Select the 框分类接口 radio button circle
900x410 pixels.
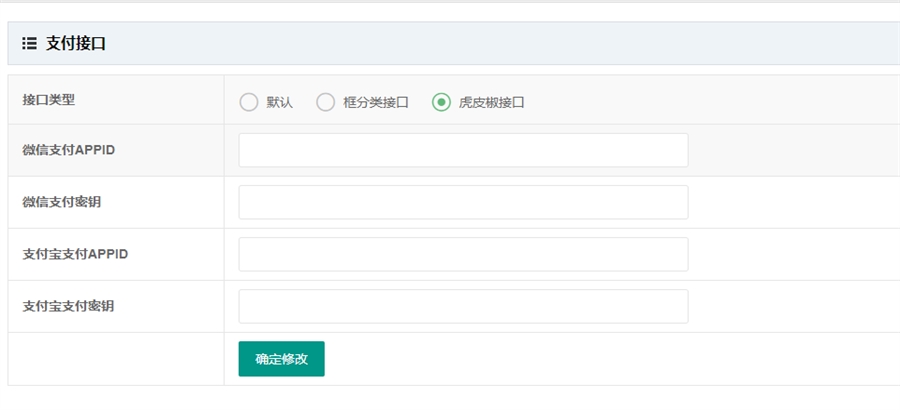point(326,102)
